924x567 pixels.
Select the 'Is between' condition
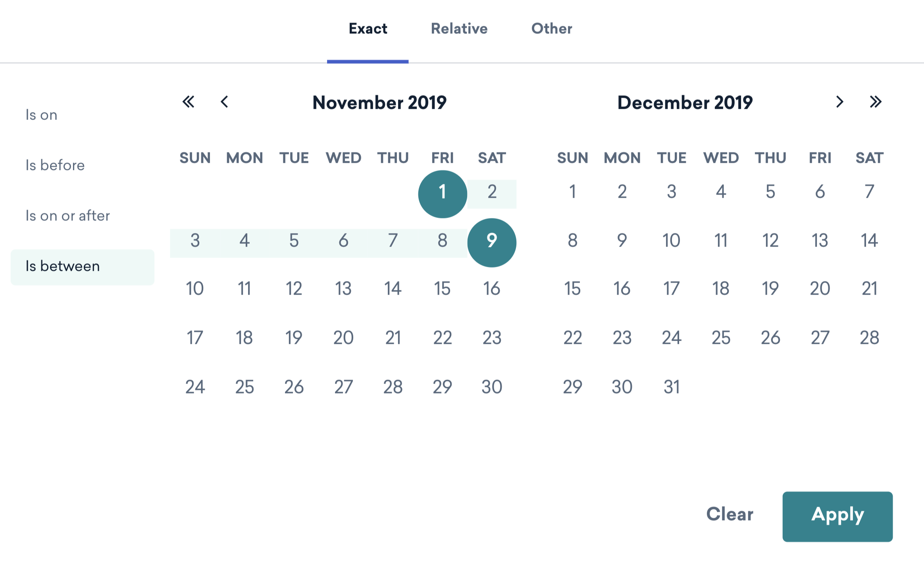(x=62, y=266)
